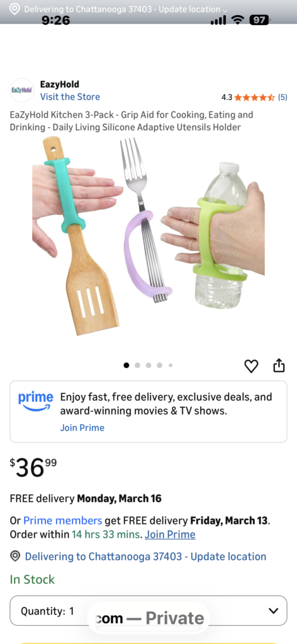Tap the share icon

click(x=279, y=365)
